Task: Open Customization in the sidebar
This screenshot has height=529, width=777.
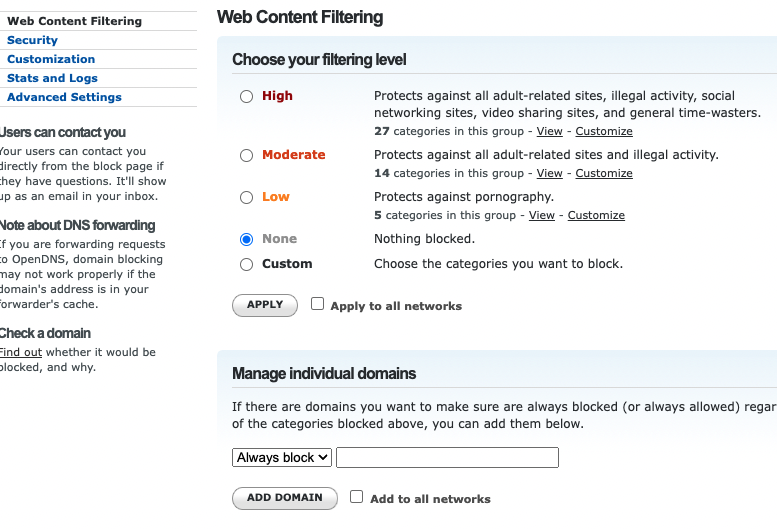Action: (51, 59)
